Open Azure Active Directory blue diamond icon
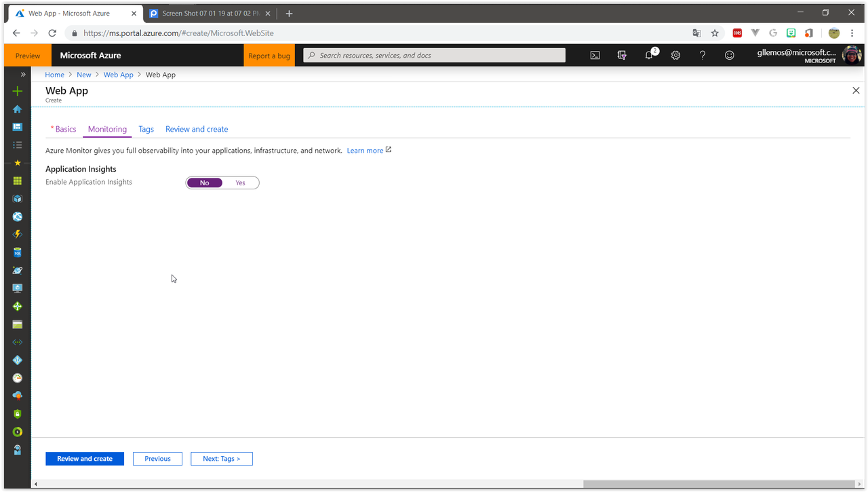The width and height of the screenshot is (868, 492). 18,360
